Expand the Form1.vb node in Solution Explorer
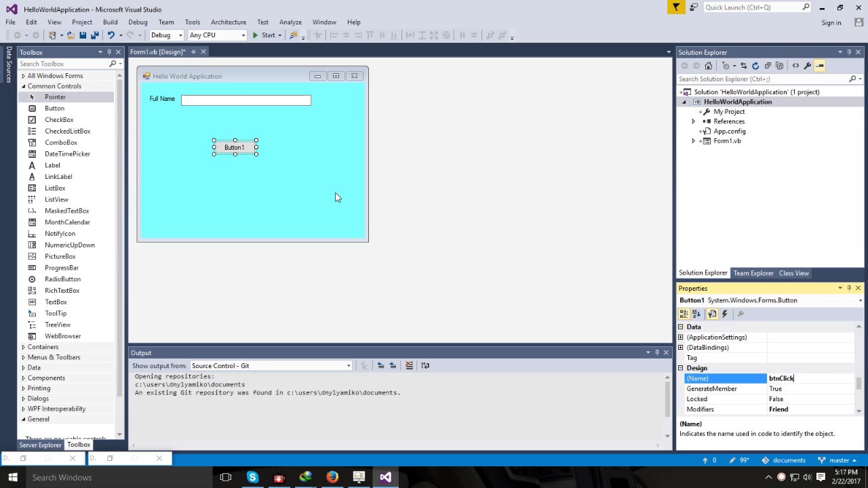This screenshot has width=868, height=488. tap(693, 141)
